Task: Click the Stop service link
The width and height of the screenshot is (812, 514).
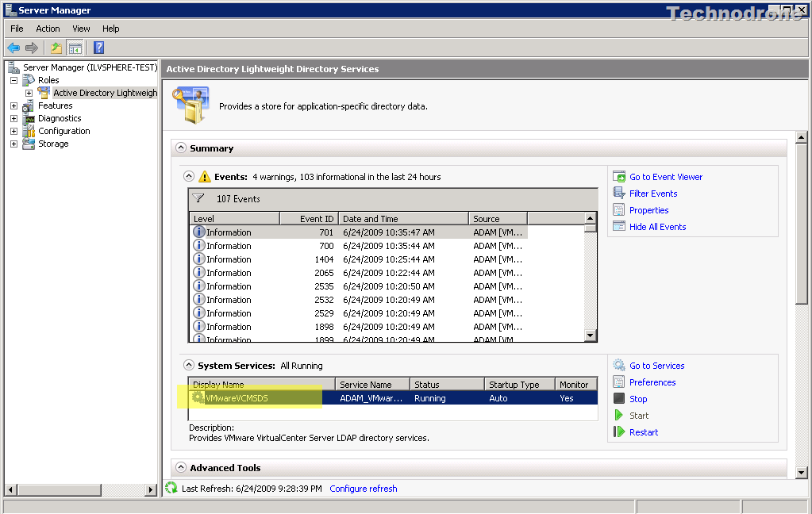Action: [638, 399]
